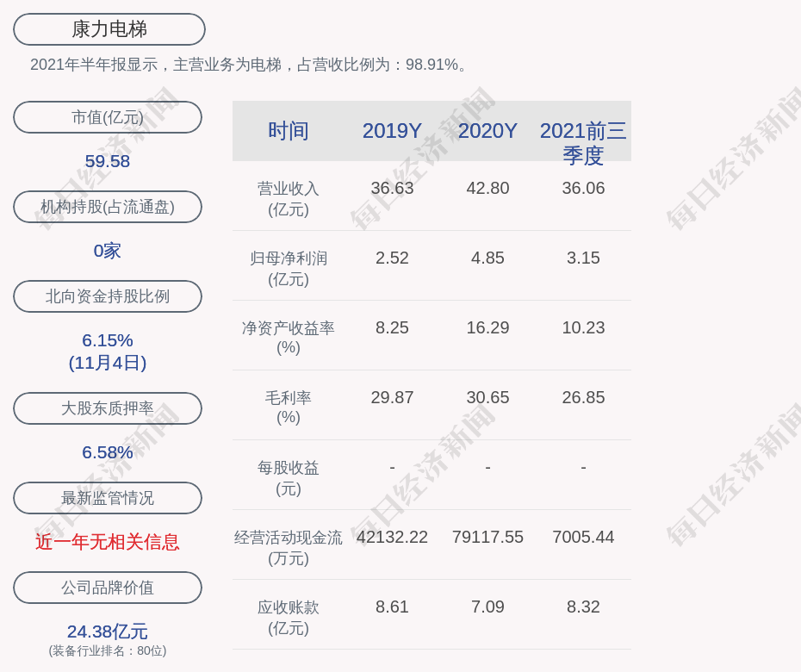The height and width of the screenshot is (672, 801).
Task: Click the 康力电梯 company name pill
Action: click(x=109, y=29)
